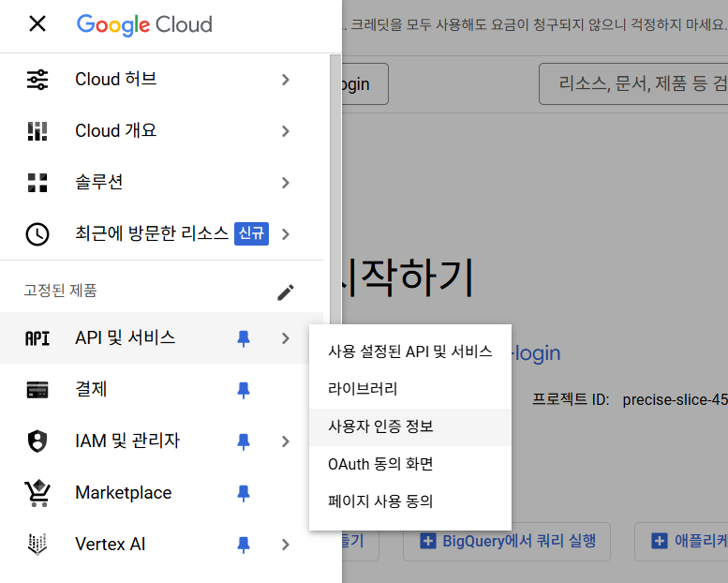Click the blue login project link
Viewport: 728px width, 583px height.
tap(536, 353)
